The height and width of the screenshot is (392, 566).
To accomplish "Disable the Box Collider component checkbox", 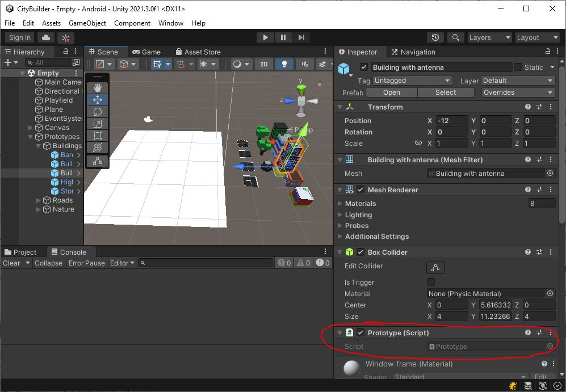I will 360,252.
